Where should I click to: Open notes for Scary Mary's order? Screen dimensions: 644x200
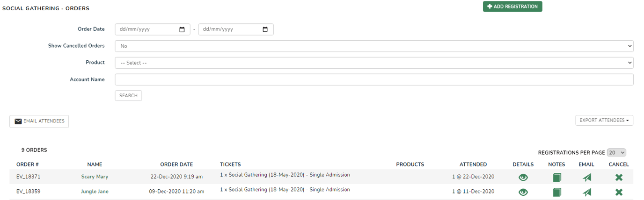[x=556, y=178]
